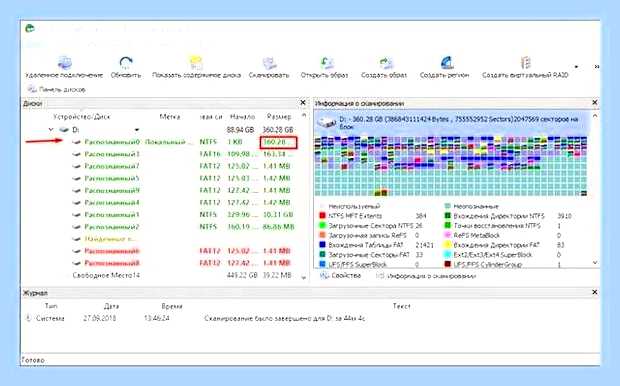Open dropdown arrow beside D: drive
The height and width of the screenshot is (386, 620).
(137, 130)
